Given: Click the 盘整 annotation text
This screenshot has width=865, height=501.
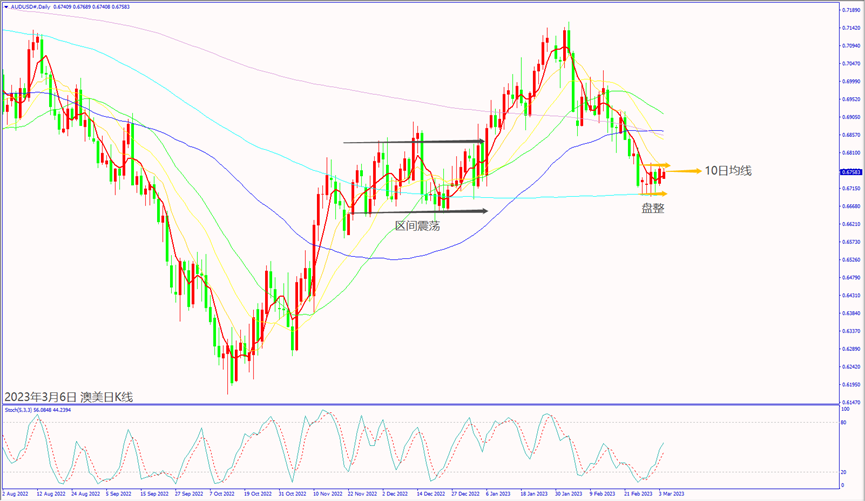Looking at the screenshot, I should (x=653, y=208).
